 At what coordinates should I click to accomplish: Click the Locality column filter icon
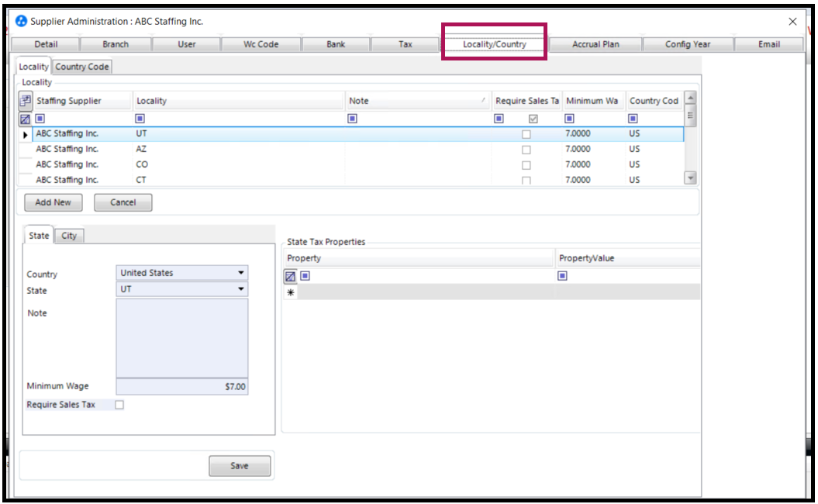tap(140, 119)
